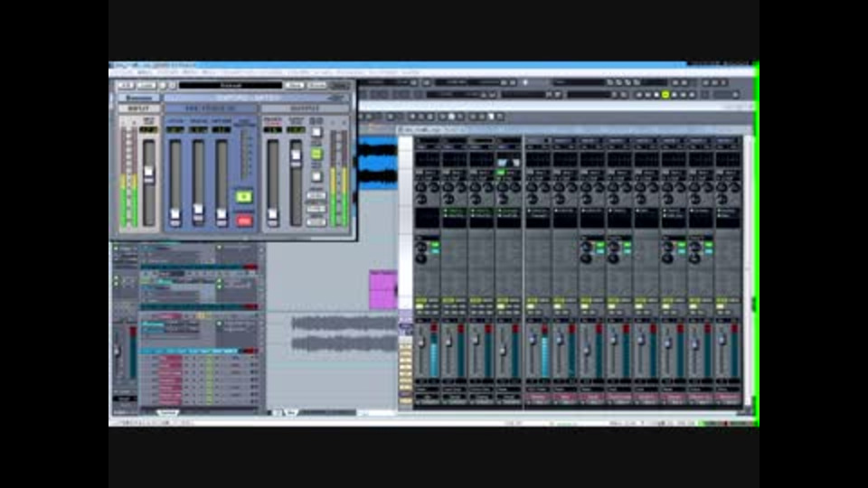
Task: Click the second button in plugin header bar
Action: pyautogui.click(x=146, y=85)
